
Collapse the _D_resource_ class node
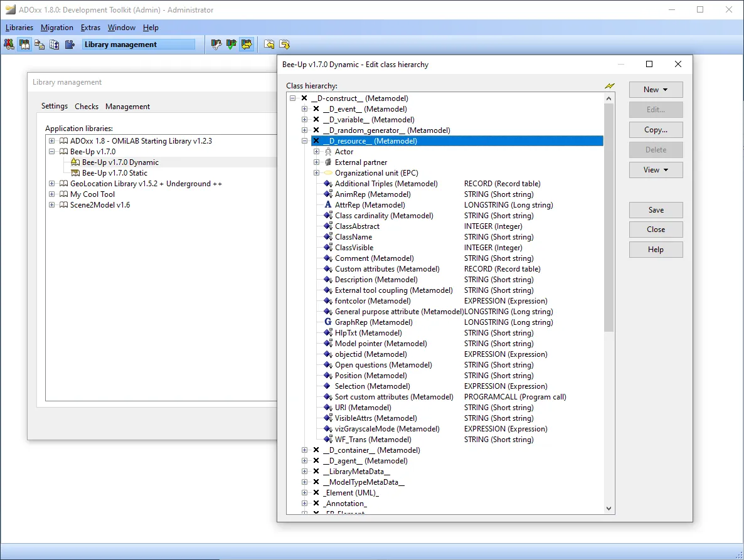coord(305,141)
